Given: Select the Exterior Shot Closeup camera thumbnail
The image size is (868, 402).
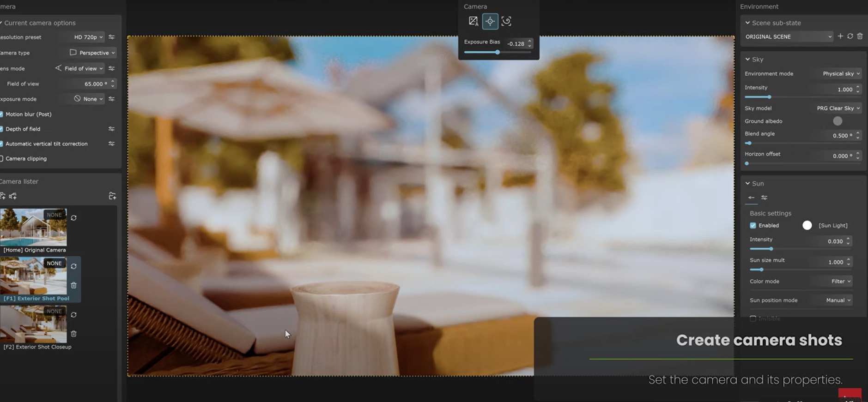Looking at the screenshot, I should click(x=33, y=324).
